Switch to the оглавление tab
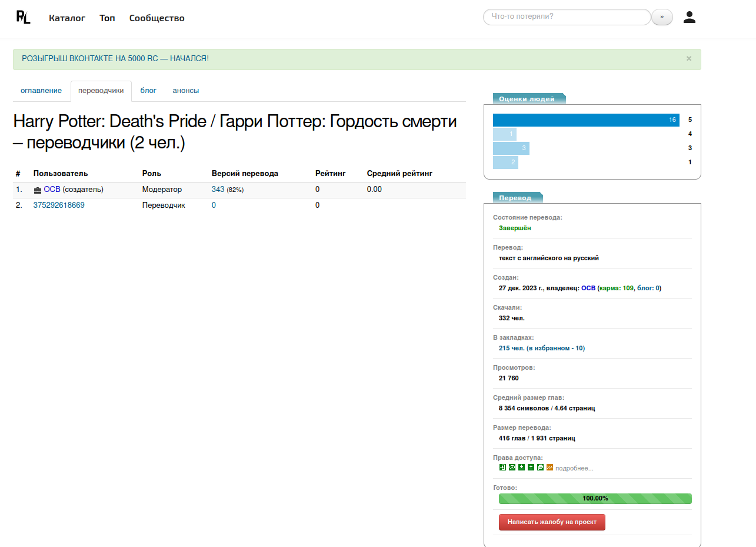 pos(41,91)
